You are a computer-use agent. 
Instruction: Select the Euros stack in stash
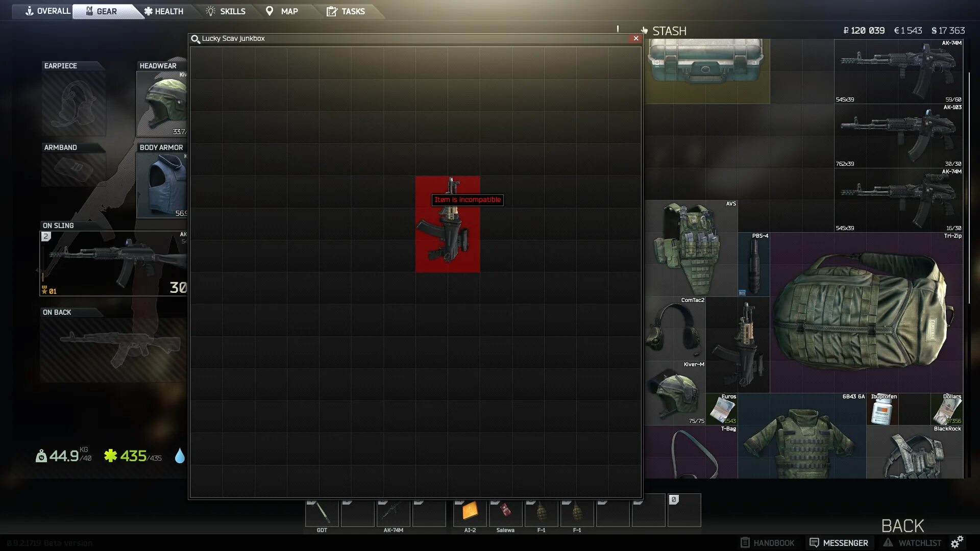pyautogui.click(x=722, y=409)
